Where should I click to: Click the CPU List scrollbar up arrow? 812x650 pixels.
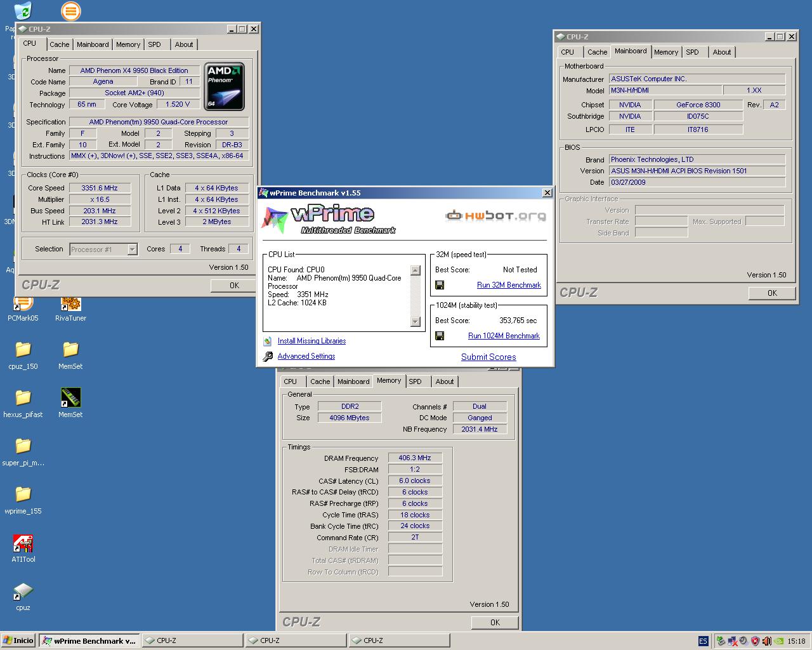[416, 270]
